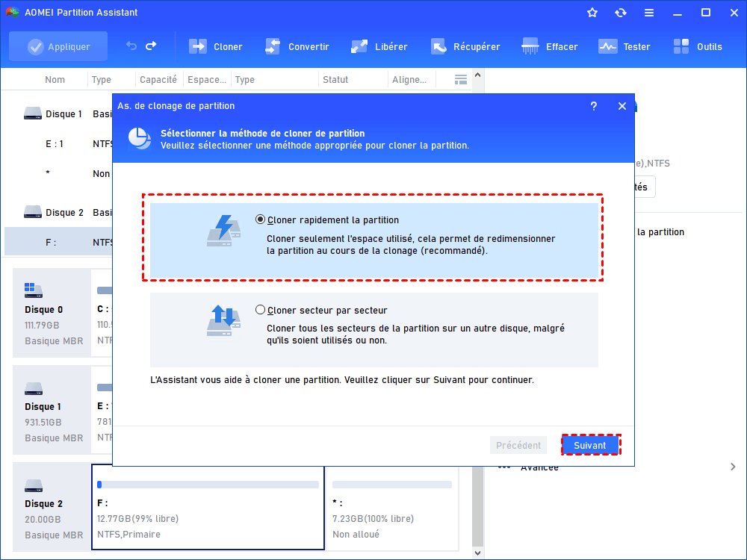Expand the Avancée chevron in right panel
747x560 pixels.
pos(733,467)
